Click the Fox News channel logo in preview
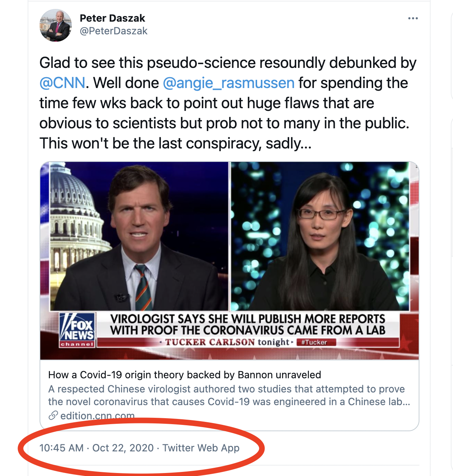This screenshot has width=453, height=476. [x=77, y=330]
